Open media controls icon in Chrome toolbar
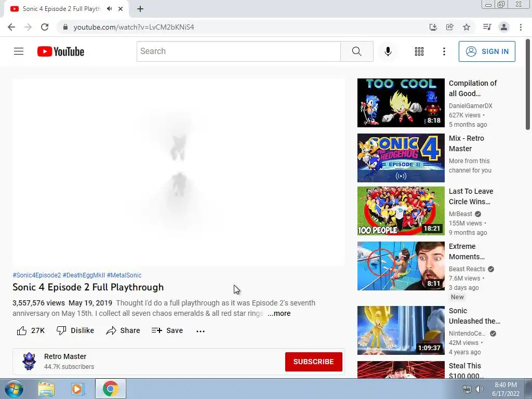Viewport: 532px width, 399px height. point(487,27)
